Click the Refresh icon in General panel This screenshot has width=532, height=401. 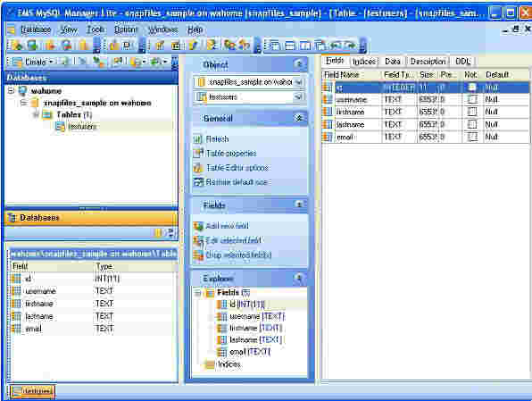198,139
